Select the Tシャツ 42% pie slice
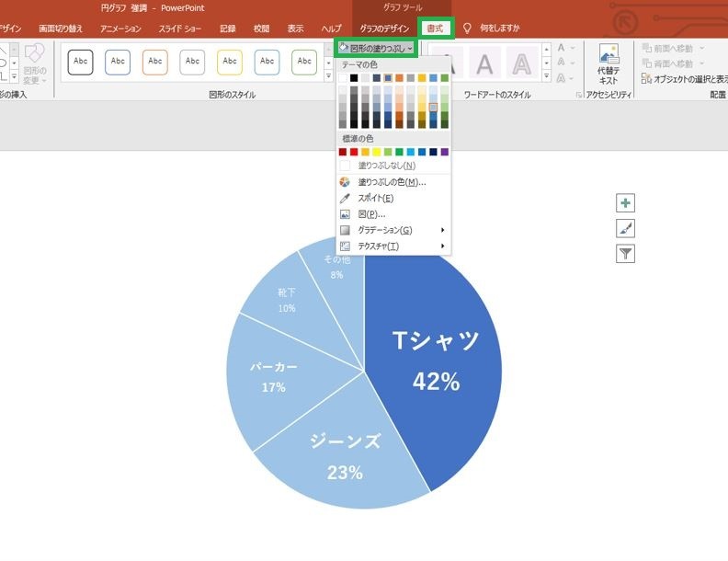The width and height of the screenshot is (728, 561). click(x=434, y=362)
